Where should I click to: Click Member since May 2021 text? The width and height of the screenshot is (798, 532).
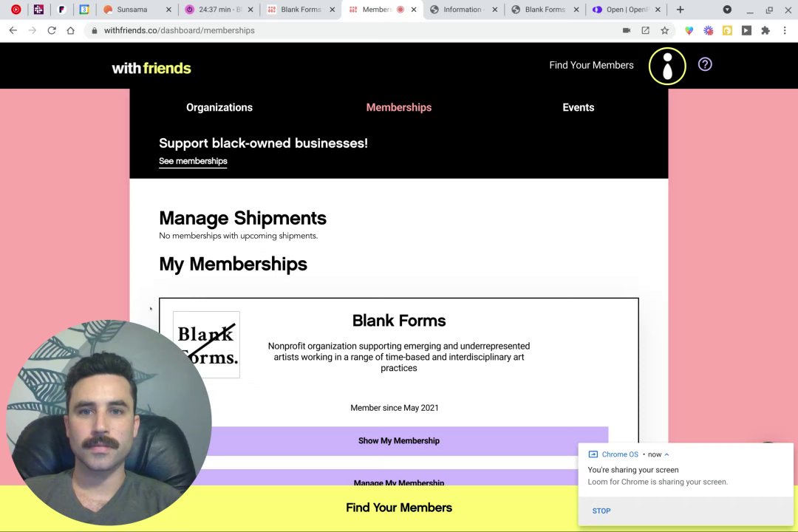[395, 408]
